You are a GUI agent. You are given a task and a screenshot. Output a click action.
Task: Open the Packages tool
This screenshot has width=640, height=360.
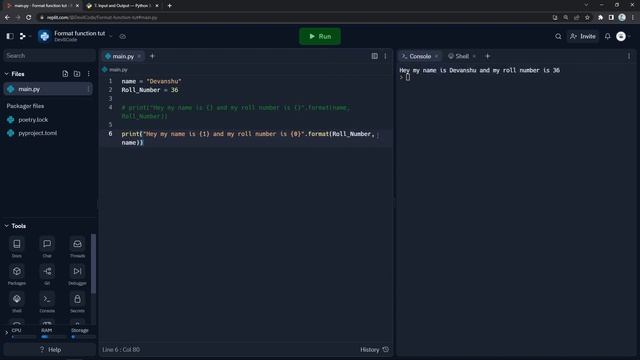click(x=17, y=275)
